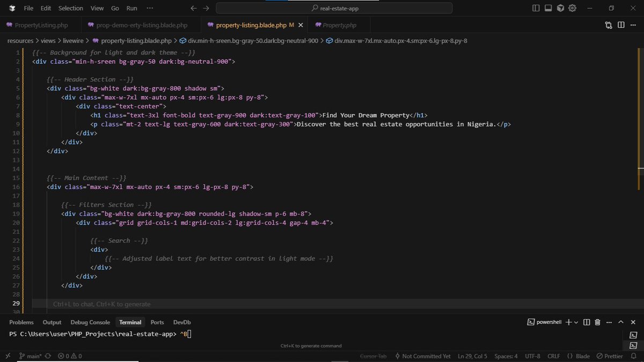This screenshot has height=362, width=644.
Task: Split the terminal
Action: (586, 322)
